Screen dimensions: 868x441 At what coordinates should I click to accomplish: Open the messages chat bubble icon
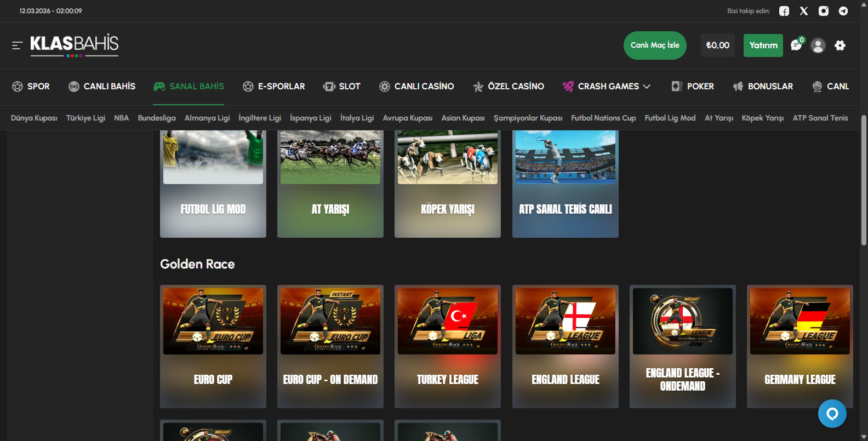(796, 45)
